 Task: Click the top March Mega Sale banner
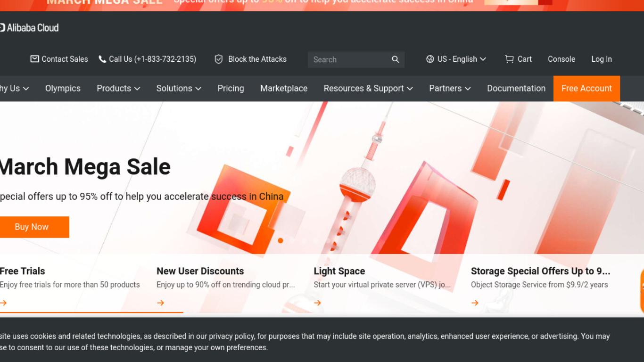pyautogui.click(x=322, y=5)
